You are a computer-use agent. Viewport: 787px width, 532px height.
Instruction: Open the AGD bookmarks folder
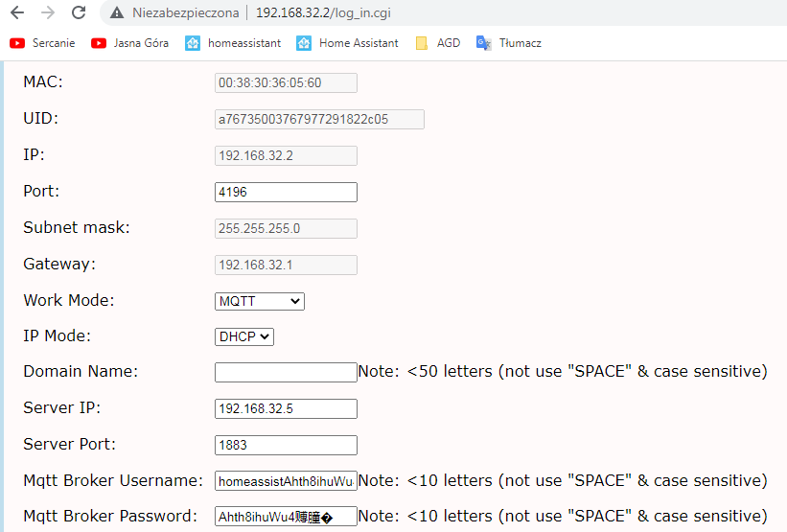pyautogui.click(x=437, y=43)
